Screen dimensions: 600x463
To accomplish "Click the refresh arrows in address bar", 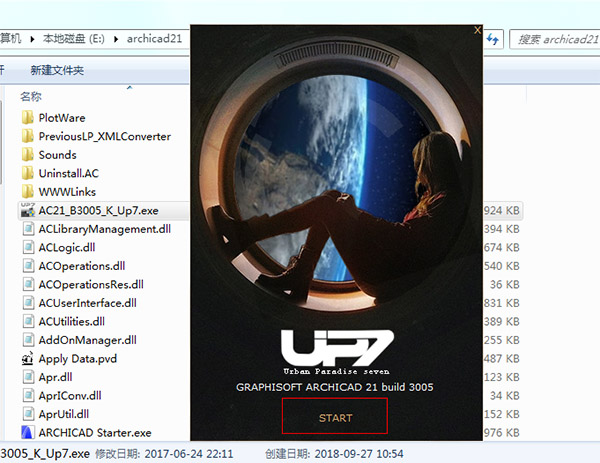I will (492, 39).
